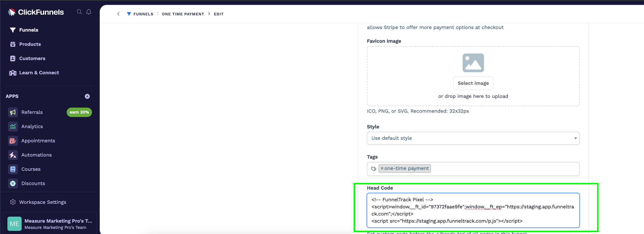The width and height of the screenshot is (644, 234).
Task: Remove the one-time payment tag
Action: point(382,169)
